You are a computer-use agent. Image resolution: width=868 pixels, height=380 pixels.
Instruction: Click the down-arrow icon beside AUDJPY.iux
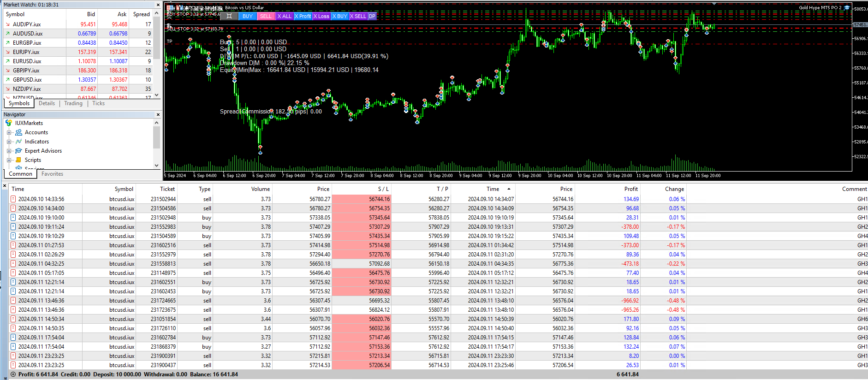7,24
